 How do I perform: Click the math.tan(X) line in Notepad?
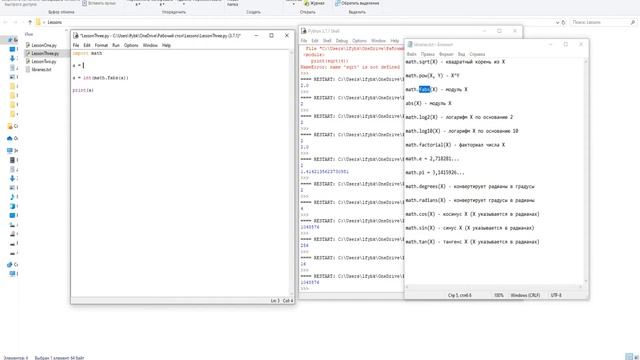pyautogui.click(x=472, y=242)
